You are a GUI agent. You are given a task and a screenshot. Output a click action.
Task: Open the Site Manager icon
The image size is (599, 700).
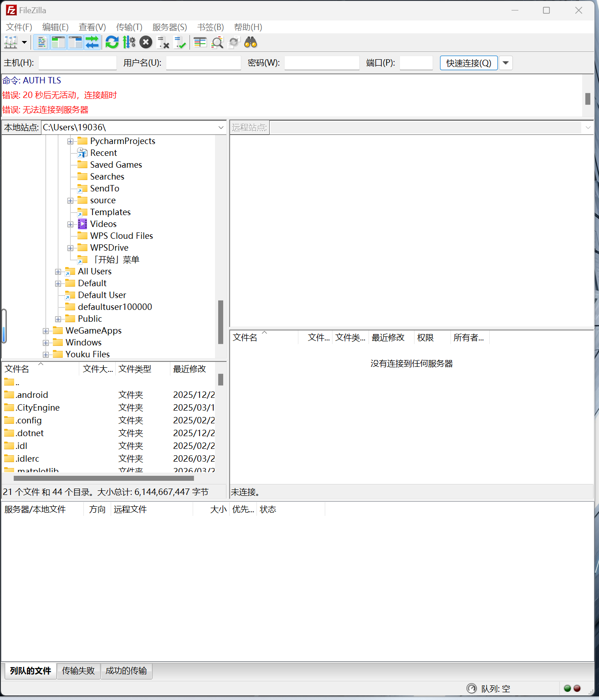tap(11, 42)
